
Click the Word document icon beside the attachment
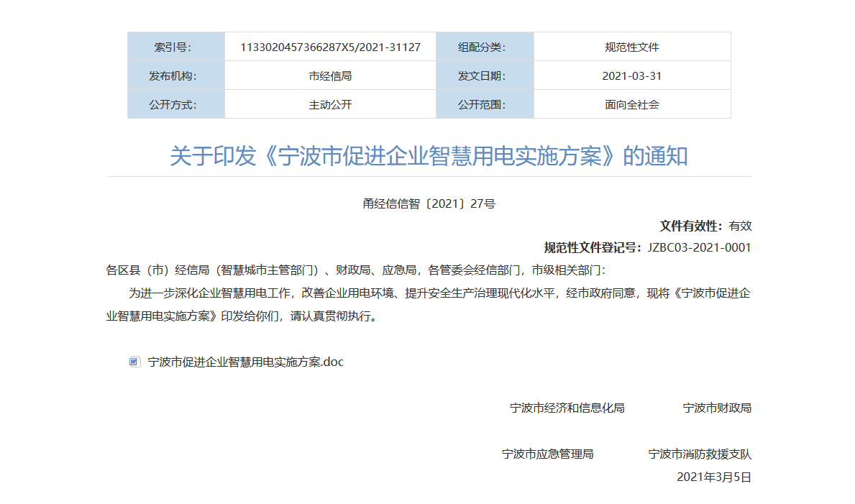click(x=134, y=362)
